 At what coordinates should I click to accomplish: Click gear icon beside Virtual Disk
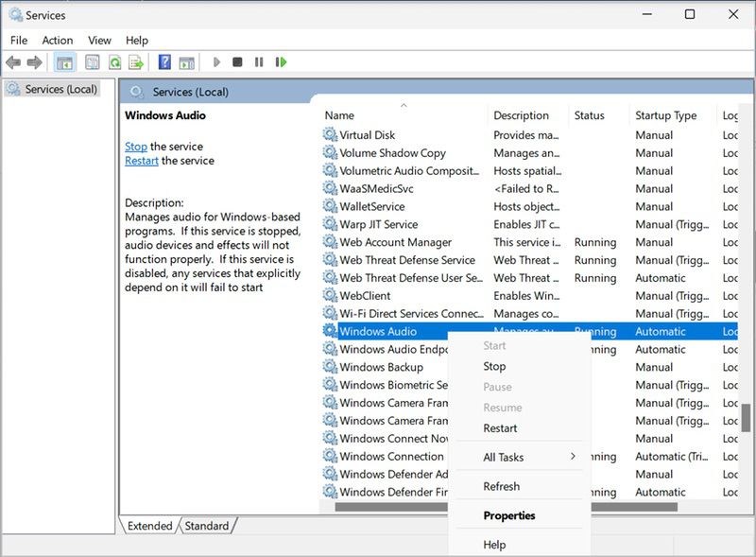click(330, 134)
